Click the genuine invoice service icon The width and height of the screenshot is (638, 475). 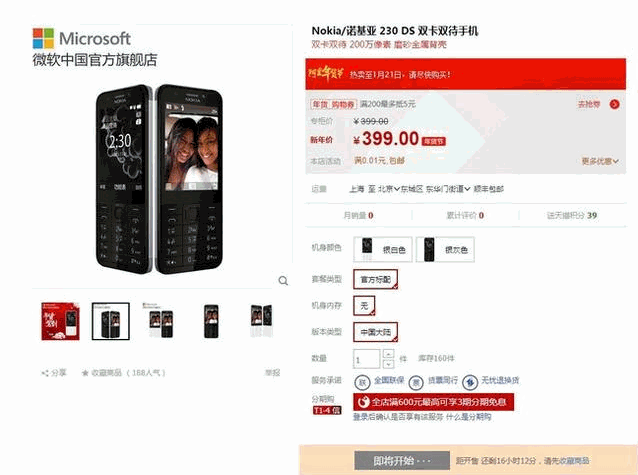pos(416,382)
